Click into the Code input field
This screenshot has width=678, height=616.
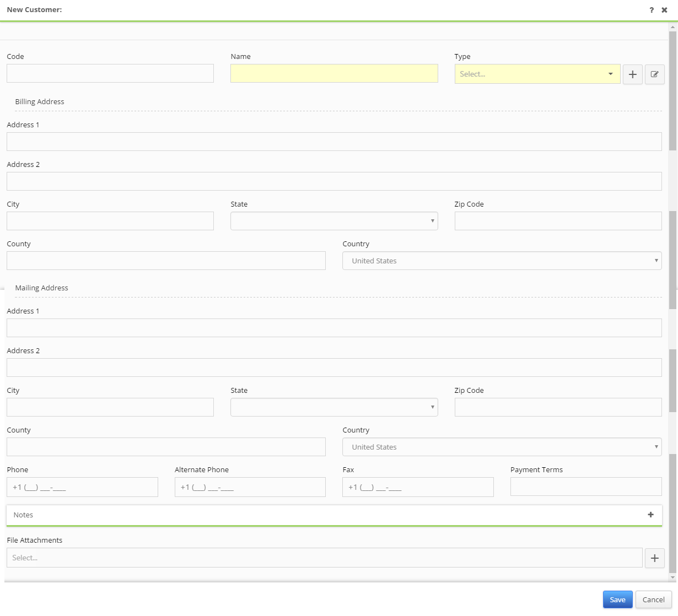(x=110, y=73)
